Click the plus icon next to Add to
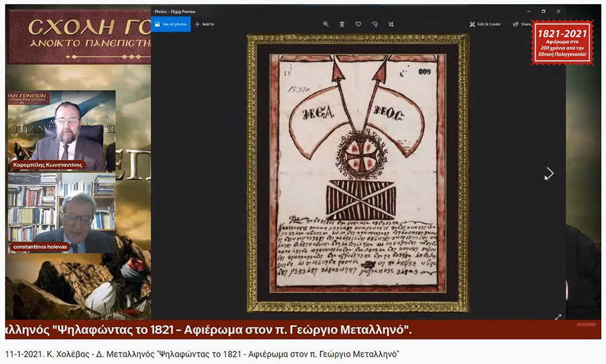 197,24
